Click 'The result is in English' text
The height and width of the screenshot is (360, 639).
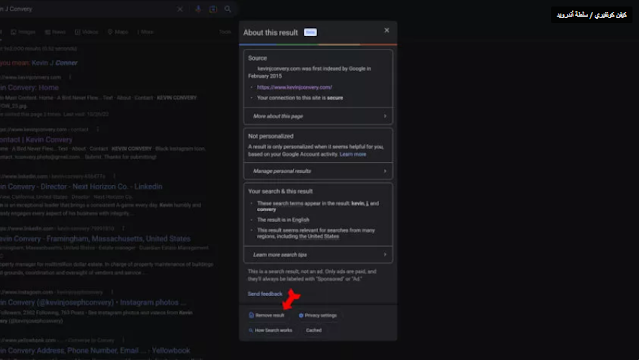pos(283,220)
